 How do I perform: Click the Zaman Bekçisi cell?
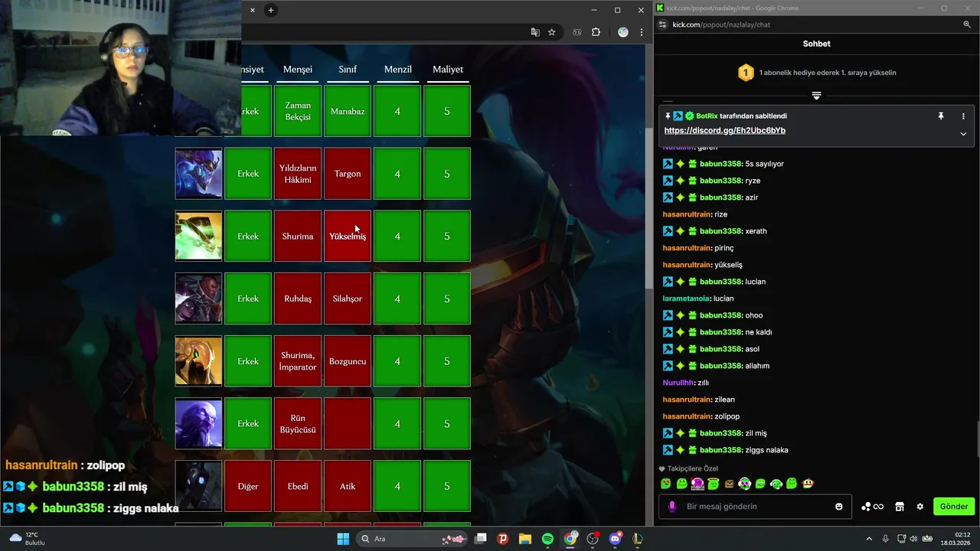(x=298, y=111)
